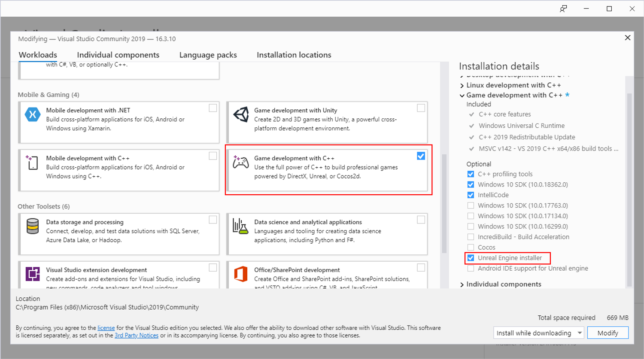This screenshot has height=359, width=644.
Task: Check IncrediBuild - Build Acceleration
Action: pyautogui.click(x=471, y=237)
